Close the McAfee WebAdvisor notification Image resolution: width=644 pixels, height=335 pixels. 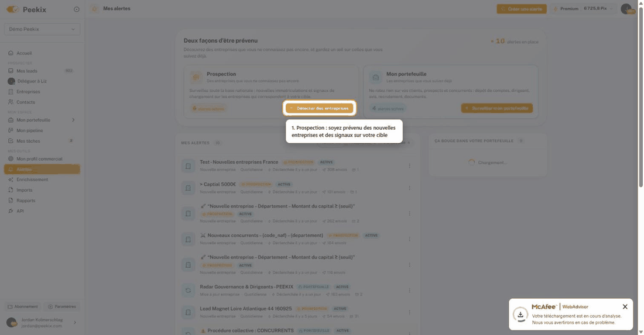pyautogui.click(x=625, y=307)
